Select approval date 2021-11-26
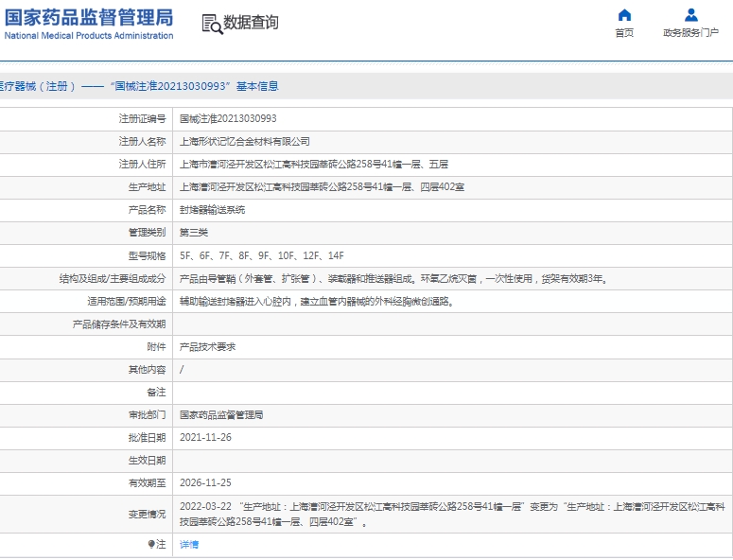The width and height of the screenshot is (733, 560). (205, 438)
